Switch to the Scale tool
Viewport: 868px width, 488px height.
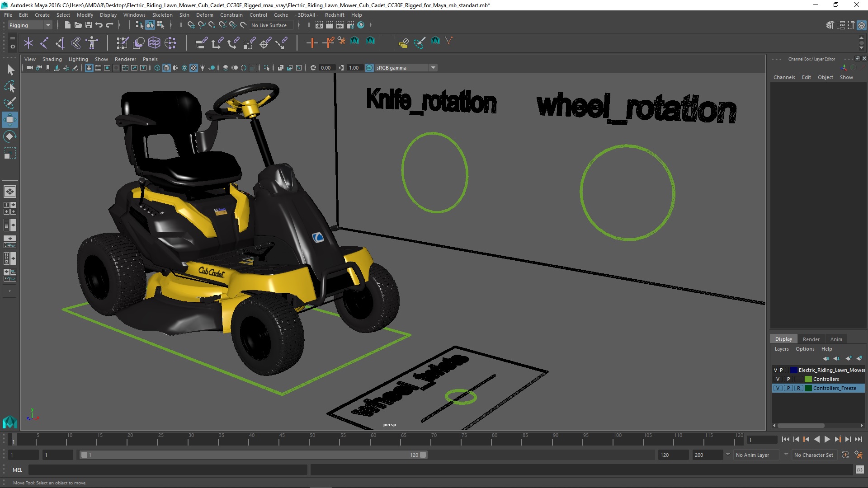click(10, 153)
